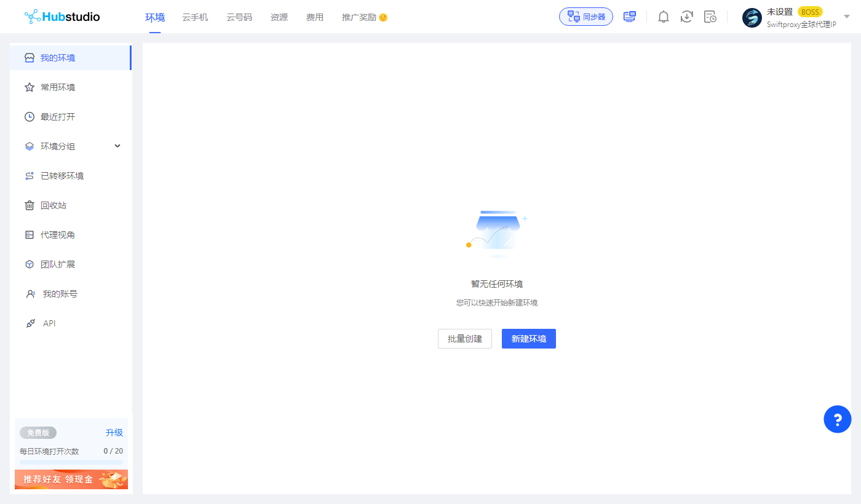Expand the 环境分组 group list
The width and height of the screenshot is (861, 504).
click(x=117, y=146)
